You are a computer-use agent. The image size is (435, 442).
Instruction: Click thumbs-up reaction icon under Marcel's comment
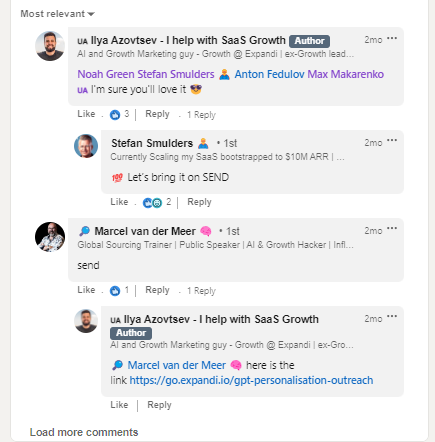[x=115, y=291]
